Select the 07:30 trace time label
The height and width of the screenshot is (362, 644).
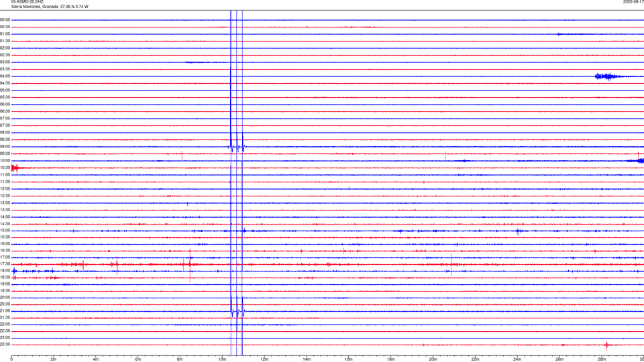click(x=5, y=125)
